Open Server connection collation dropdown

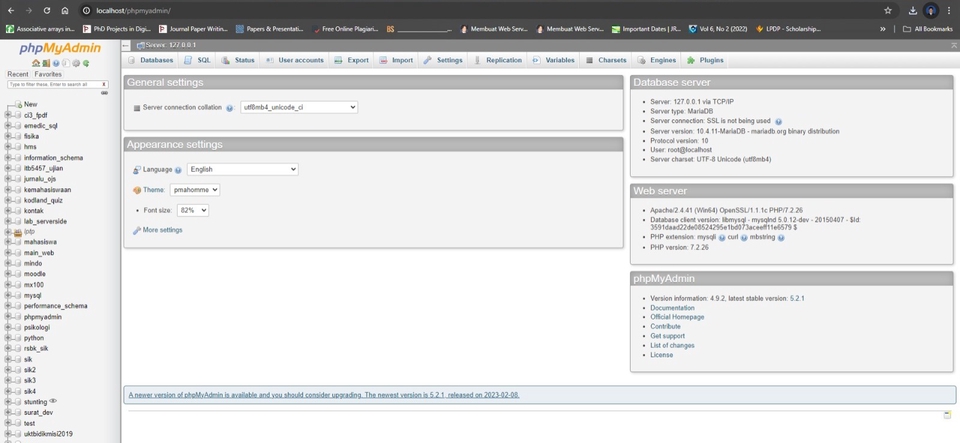coord(299,107)
